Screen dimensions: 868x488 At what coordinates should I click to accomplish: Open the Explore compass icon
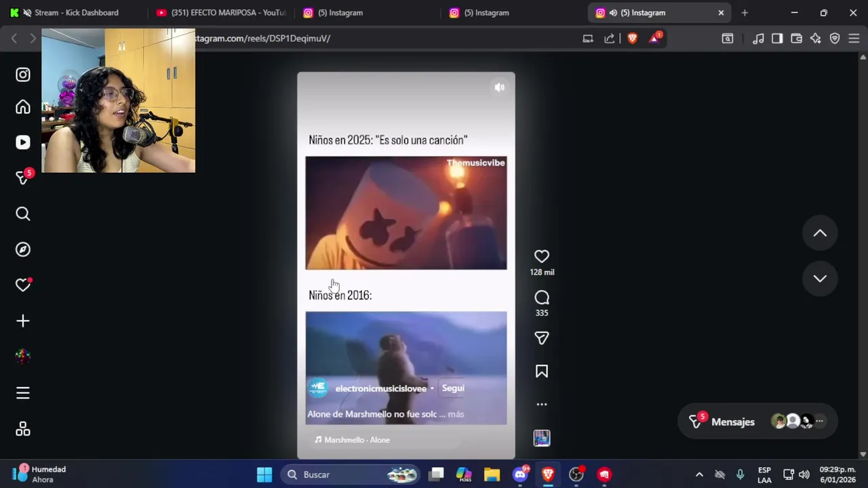(23, 249)
